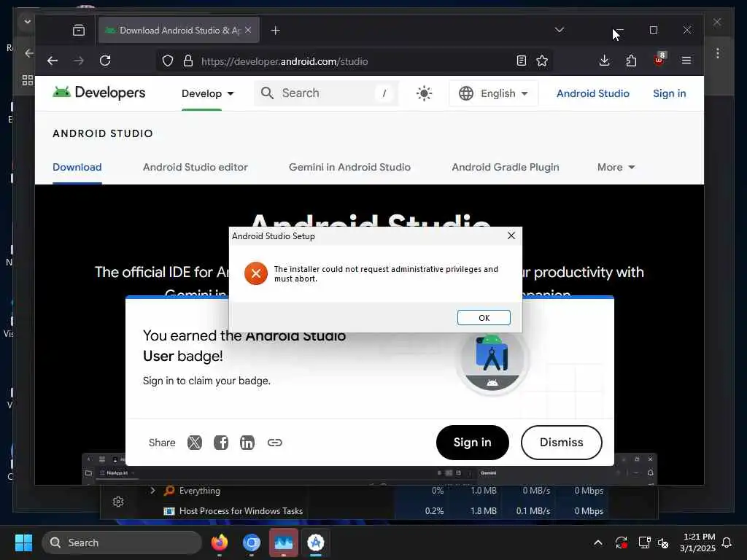Click the muted volume tray icon
The width and height of the screenshot is (747, 560).
click(x=664, y=542)
